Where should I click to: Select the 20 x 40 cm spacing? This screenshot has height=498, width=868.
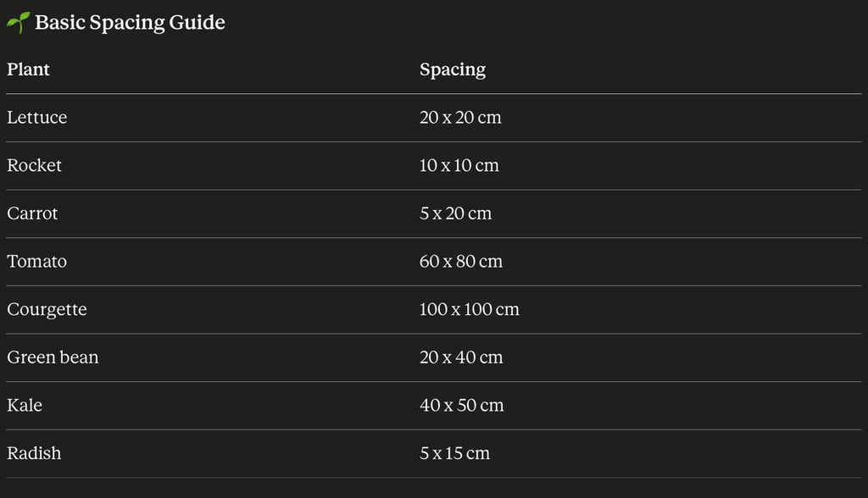(460, 357)
